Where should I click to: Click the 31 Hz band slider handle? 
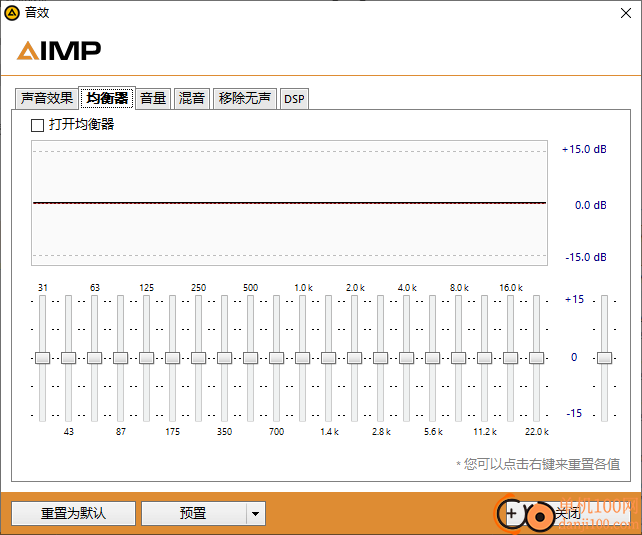42,358
